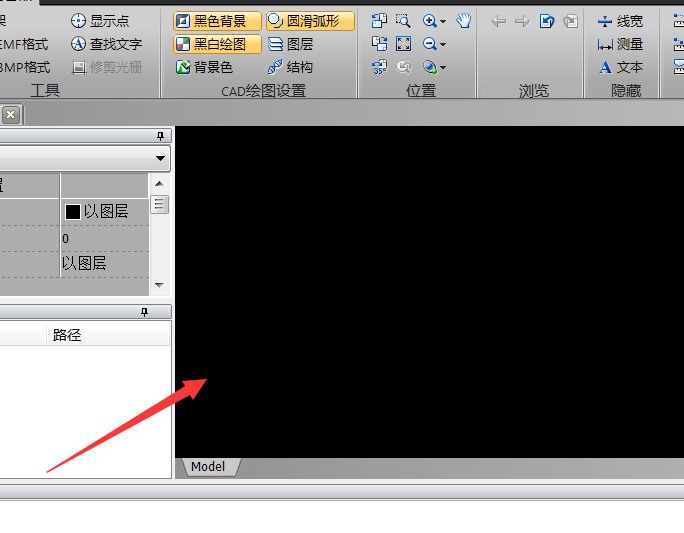Toggle the 黑色背景 black background option
The width and height of the screenshot is (684, 533).
(x=217, y=21)
